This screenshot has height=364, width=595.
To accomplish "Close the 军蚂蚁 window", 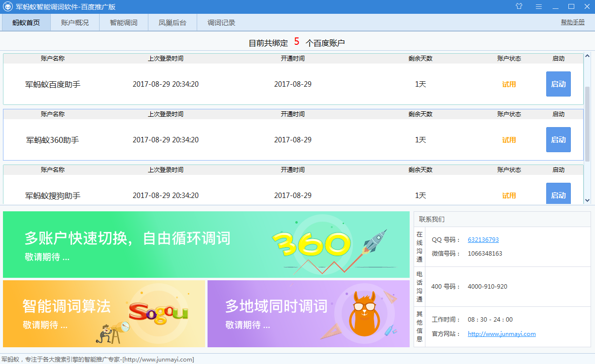I will tap(587, 6).
